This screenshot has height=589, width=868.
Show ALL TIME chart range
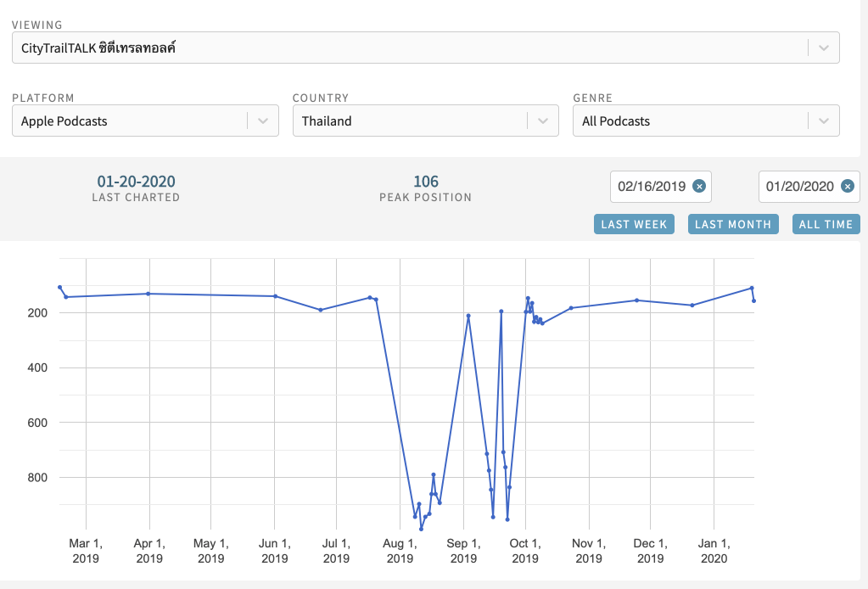pos(826,224)
